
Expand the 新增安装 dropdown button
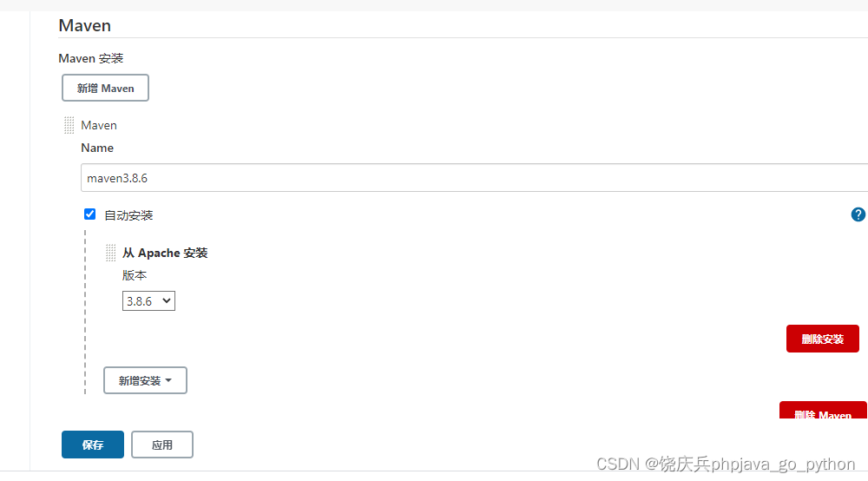pyautogui.click(x=145, y=381)
